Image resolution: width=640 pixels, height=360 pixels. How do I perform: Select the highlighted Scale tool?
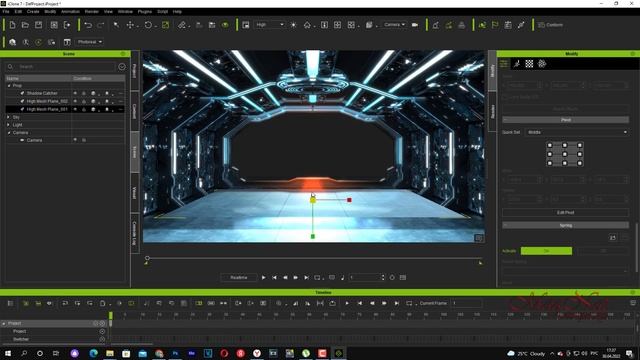pyautogui.click(x=165, y=25)
